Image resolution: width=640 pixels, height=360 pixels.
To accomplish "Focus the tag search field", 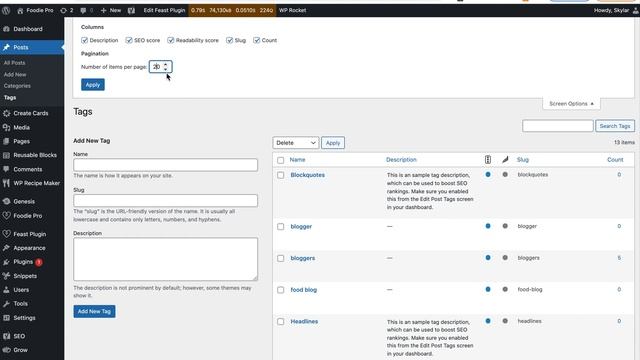I will pos(558,126).
